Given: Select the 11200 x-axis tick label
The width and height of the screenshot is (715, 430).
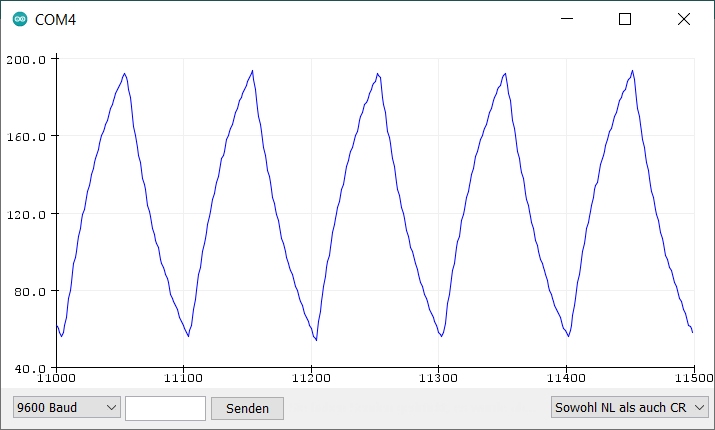Looking at the screenshot, I should 311,380.
